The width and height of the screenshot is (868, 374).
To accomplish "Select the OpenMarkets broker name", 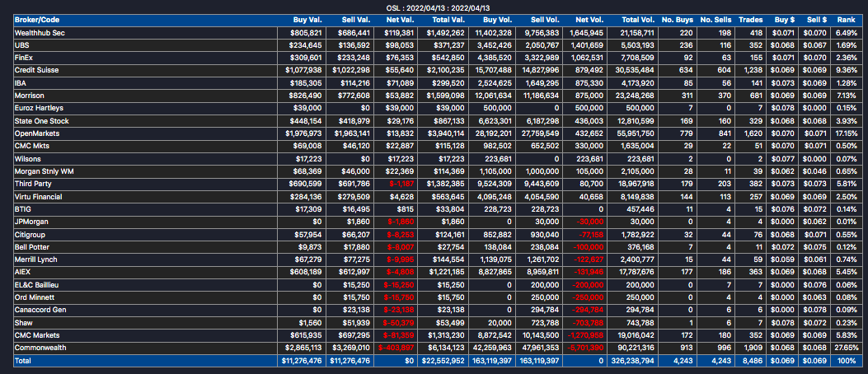I will pyautogui.click(x=37, y=133).
